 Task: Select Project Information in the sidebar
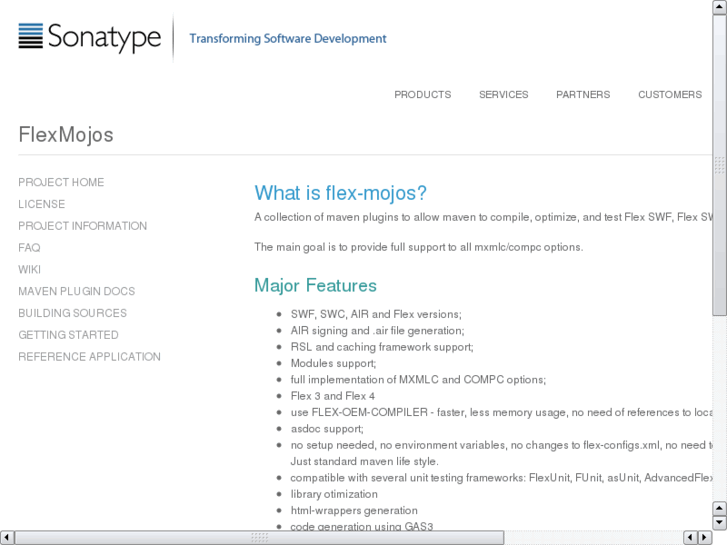click(82, 226)
